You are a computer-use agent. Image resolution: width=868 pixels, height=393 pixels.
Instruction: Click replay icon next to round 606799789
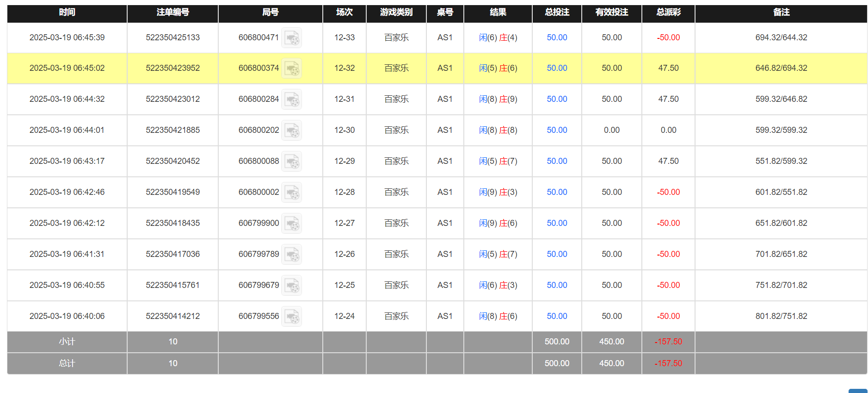click(291, 255)
